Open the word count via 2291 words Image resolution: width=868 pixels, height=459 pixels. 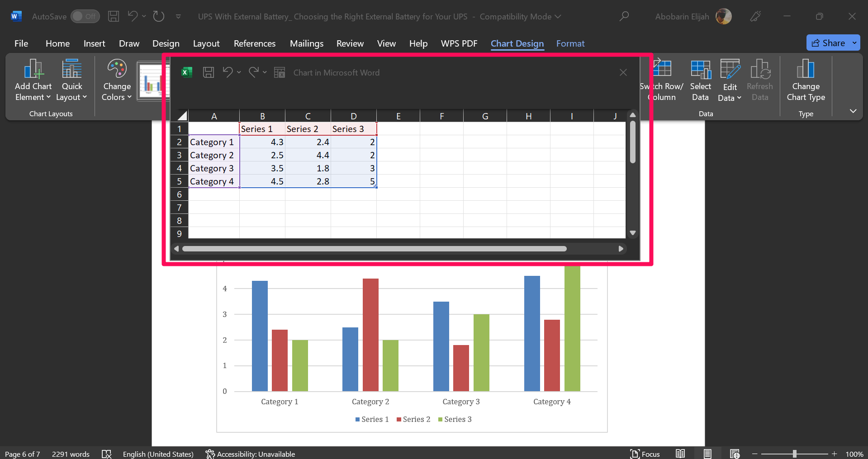click(71, 454)
